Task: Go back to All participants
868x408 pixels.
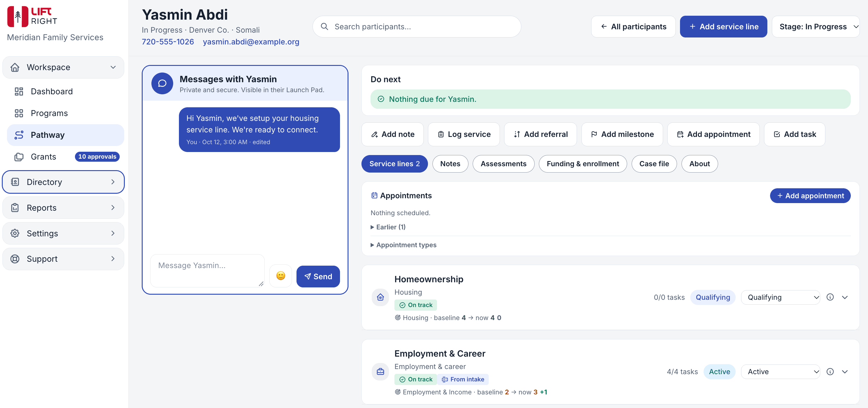Action: tap(633, 27)
